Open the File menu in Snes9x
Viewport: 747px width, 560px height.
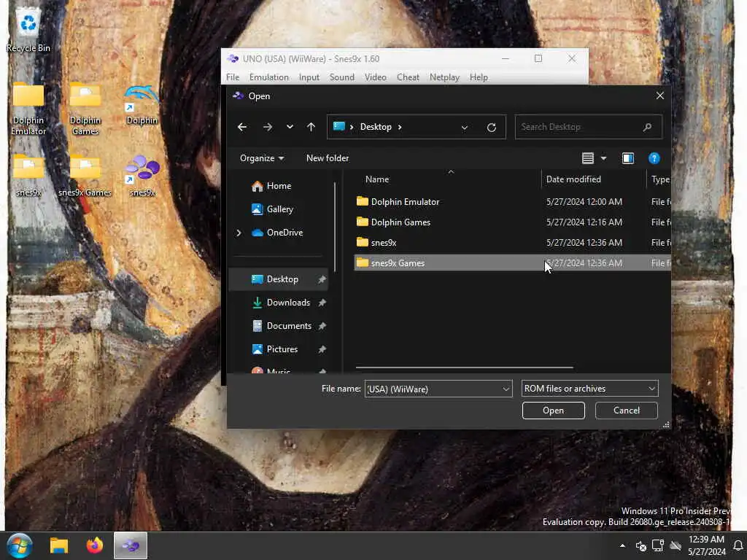click(233, 77)
